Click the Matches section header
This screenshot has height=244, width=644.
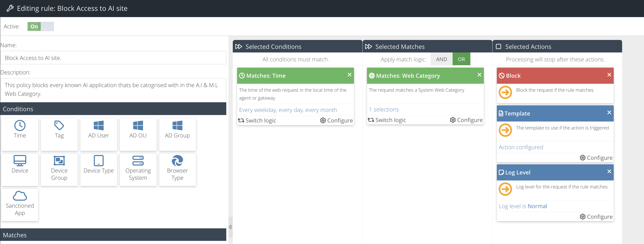113,235
